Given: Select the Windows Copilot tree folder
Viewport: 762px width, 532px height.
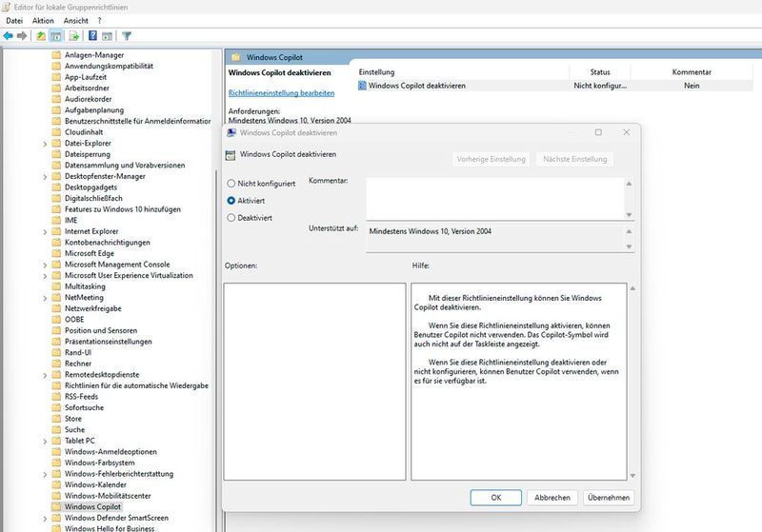Looking at the screenshot, I should coord(92,506).
